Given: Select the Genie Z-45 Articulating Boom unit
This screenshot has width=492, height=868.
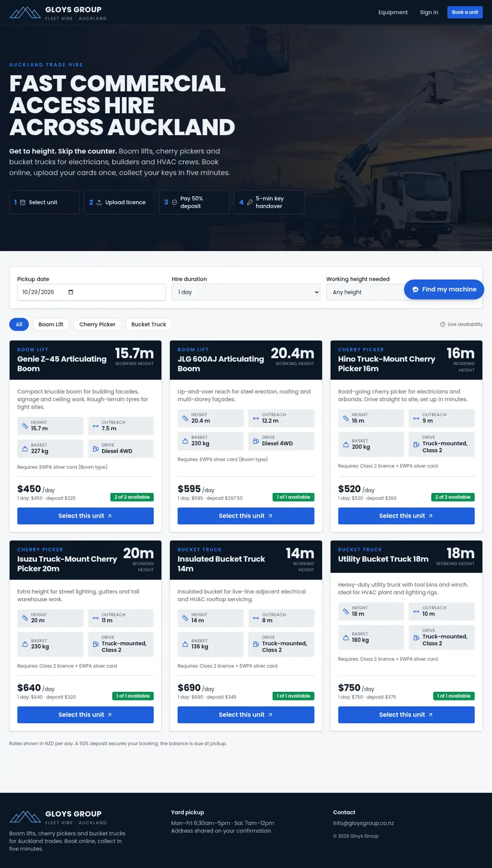Looking at the screenshot, I should (86, 516).
